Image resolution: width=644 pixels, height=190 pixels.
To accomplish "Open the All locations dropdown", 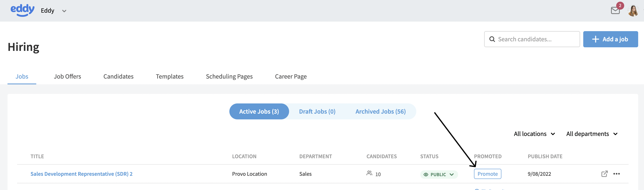I will click(534, 134).
